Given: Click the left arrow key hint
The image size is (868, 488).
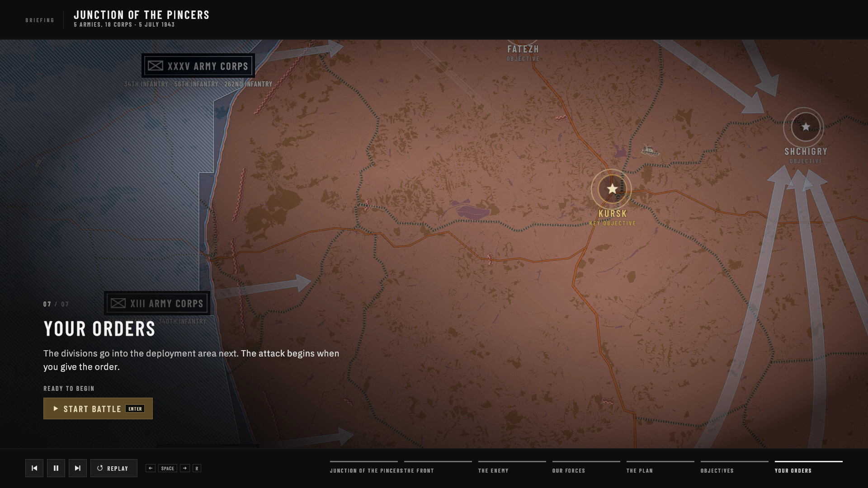Looking at the screenshot, I should coord(151,468).
